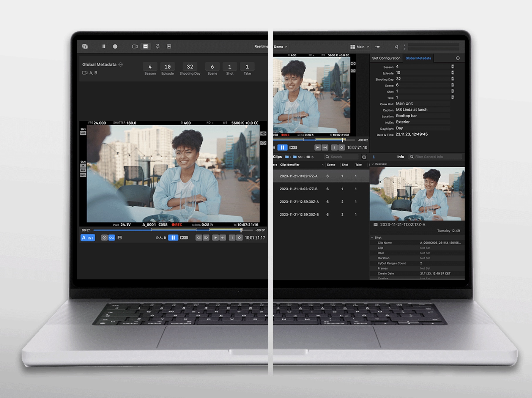The width and height of the screenshot is (532, 398).
Task: Switch to the Slot Configuration tab
Action: point(386,58)
